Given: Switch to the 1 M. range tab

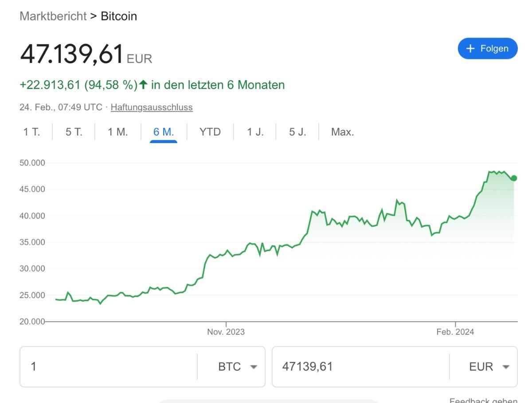Looking at the screenshot, I should tap(117, 132).
